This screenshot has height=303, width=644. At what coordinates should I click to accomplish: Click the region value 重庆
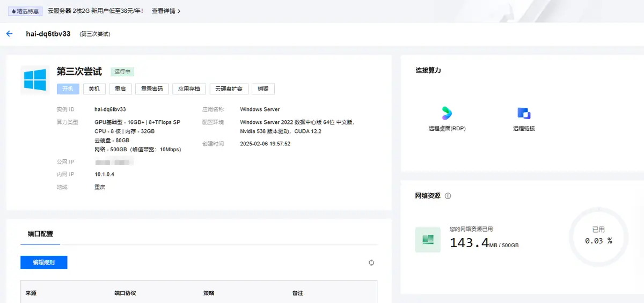pyautogui.click(x=100, y=187)
